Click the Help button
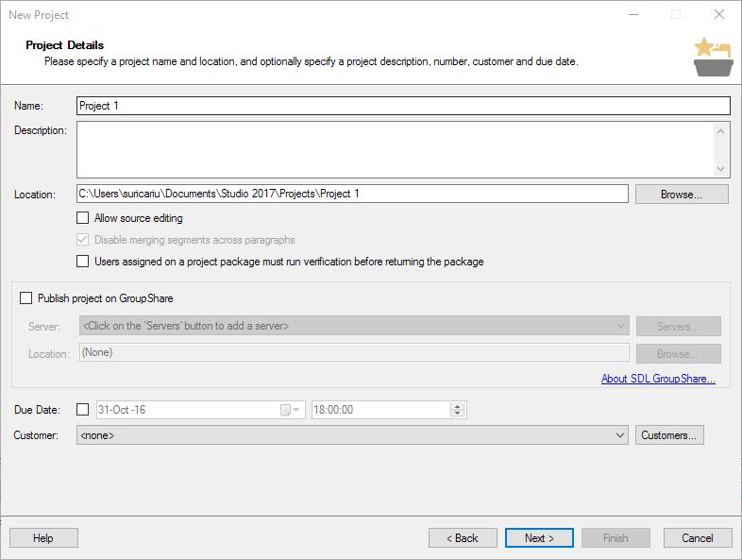 43,538
